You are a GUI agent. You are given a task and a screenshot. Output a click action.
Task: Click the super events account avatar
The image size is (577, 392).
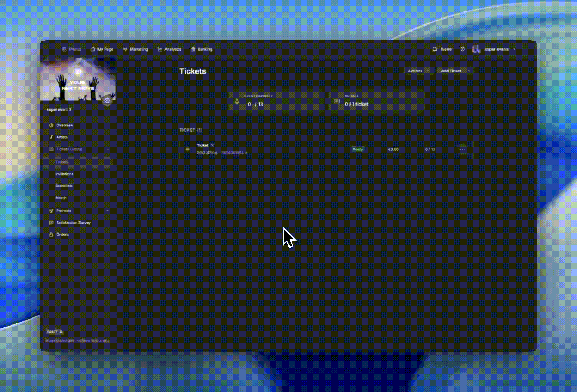[476, 50]
